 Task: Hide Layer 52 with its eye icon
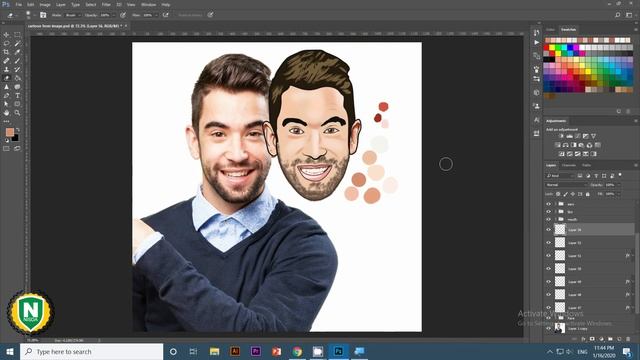(x=548, y=256)
